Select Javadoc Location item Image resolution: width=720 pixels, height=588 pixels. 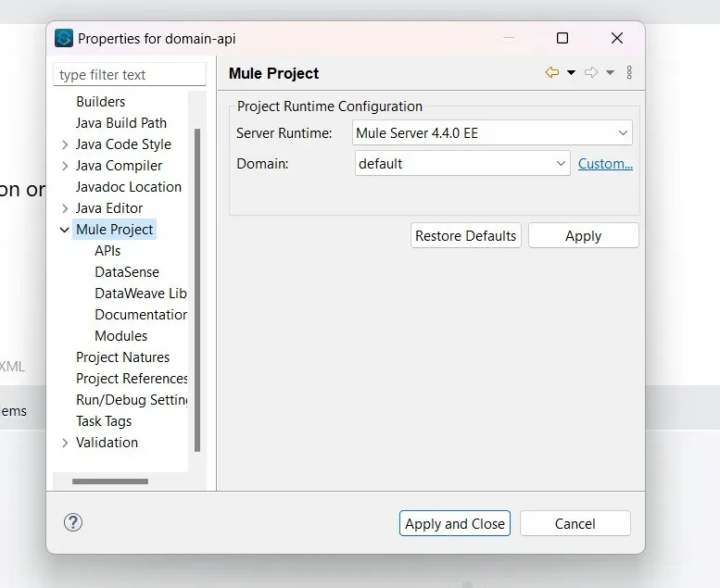click(x=129, y=187)
